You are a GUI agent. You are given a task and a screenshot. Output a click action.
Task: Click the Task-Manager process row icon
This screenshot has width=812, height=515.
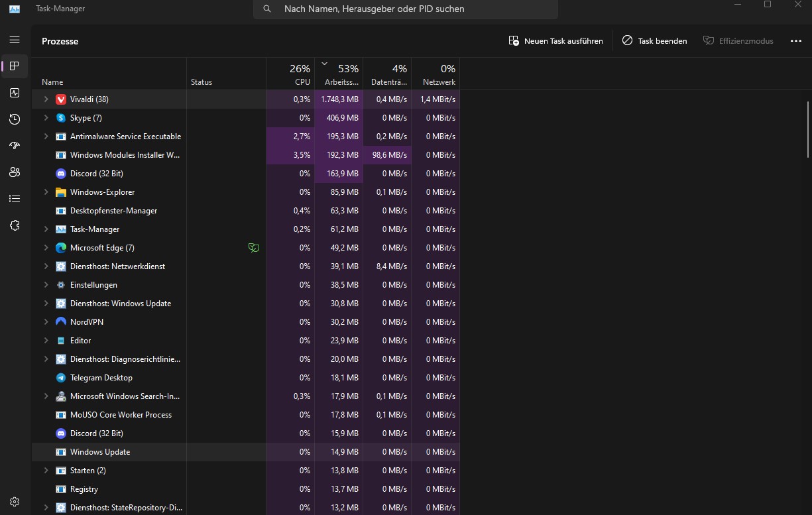61,229
